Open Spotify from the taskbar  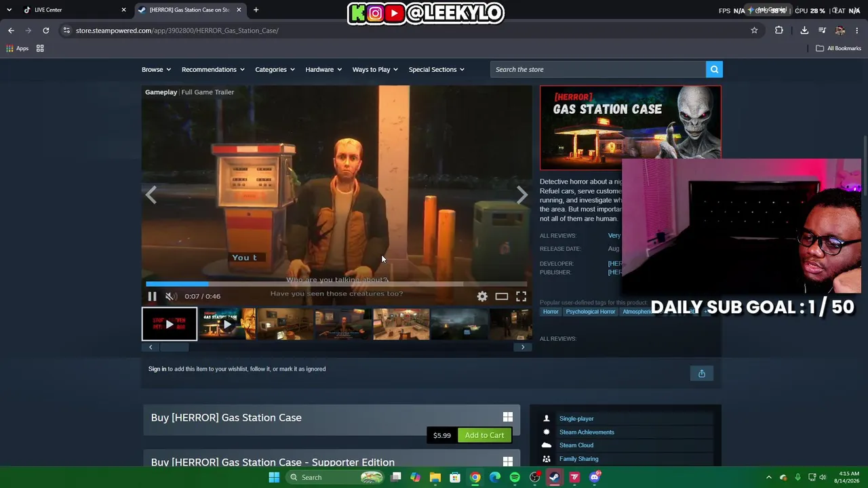click(x=515, y=477)
